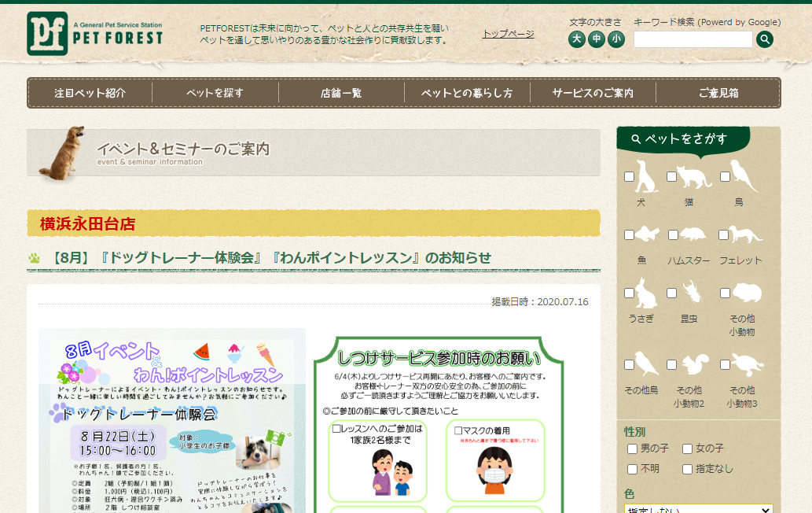This screenshot has width=812, height=513.
Task: Click the 横浜永田台店 store heading
Action: [x=87, y=224]
